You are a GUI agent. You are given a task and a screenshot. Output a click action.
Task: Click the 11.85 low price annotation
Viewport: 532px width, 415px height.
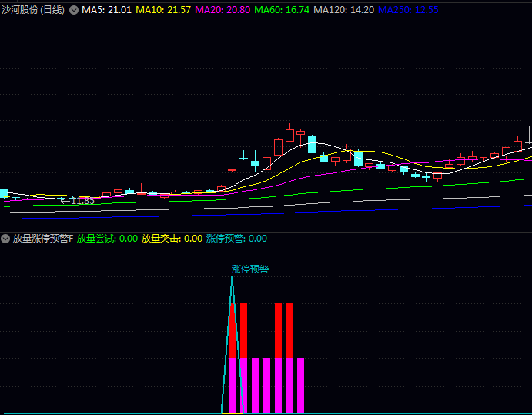[x=78, y=201]
